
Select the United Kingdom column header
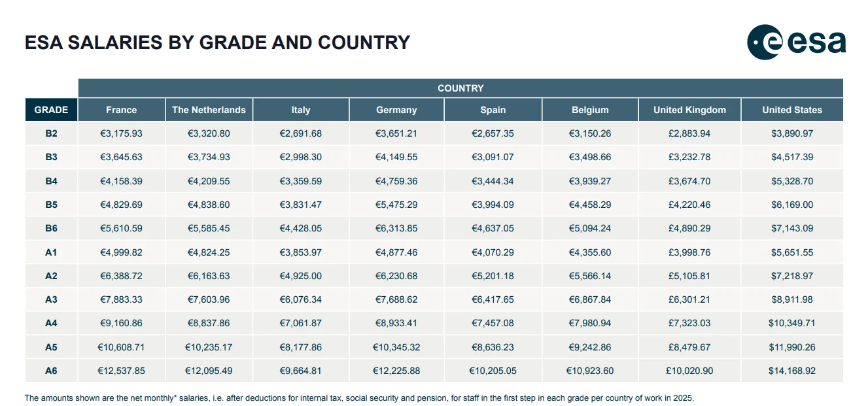tap(689, 110)
